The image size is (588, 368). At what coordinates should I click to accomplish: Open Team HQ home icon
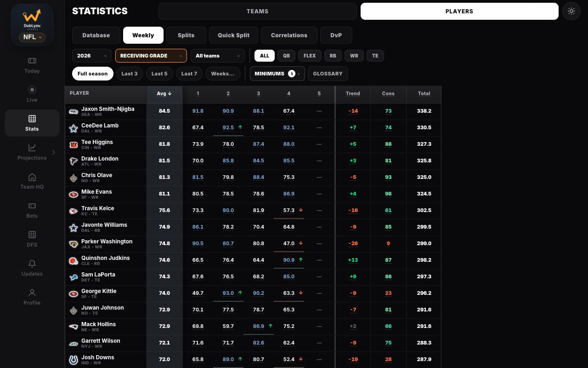(32, 177)
